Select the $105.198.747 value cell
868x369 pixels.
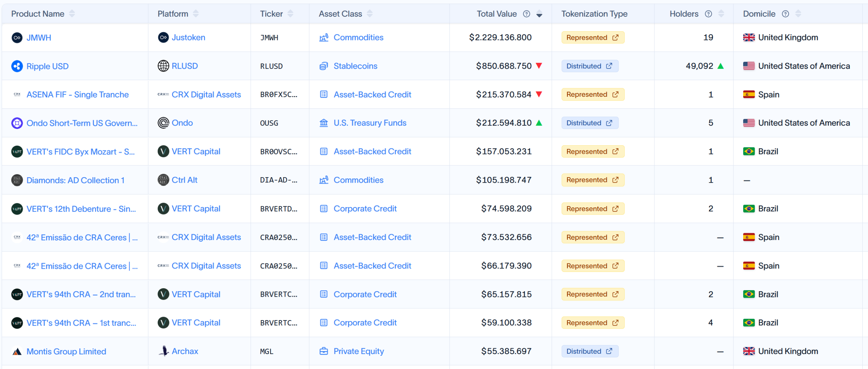504,180
